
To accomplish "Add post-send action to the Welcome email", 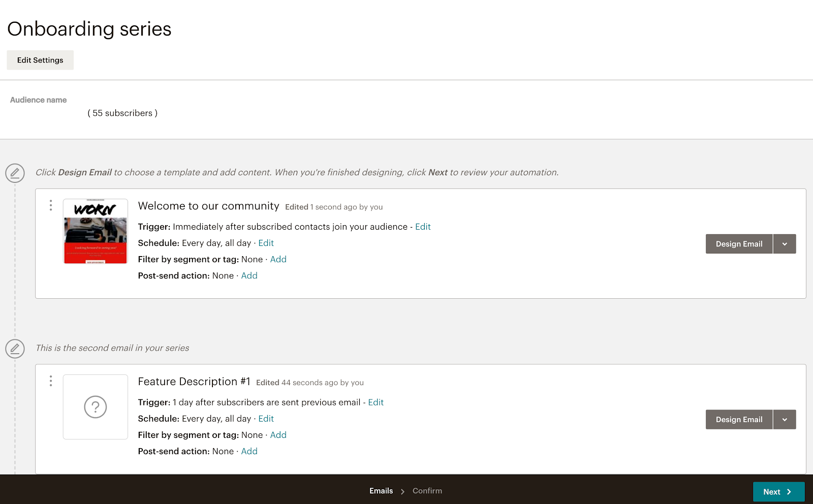I will coord(249,275).
